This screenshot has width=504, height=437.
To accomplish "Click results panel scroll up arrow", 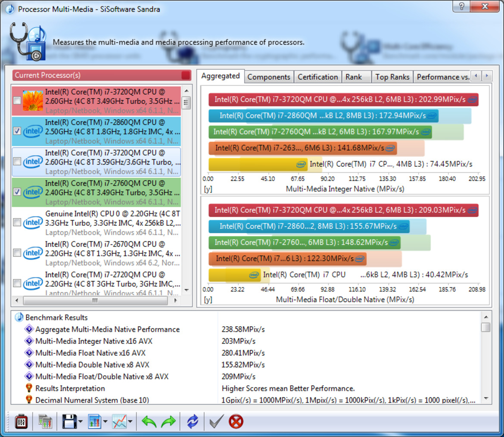I will click(485, 317).
